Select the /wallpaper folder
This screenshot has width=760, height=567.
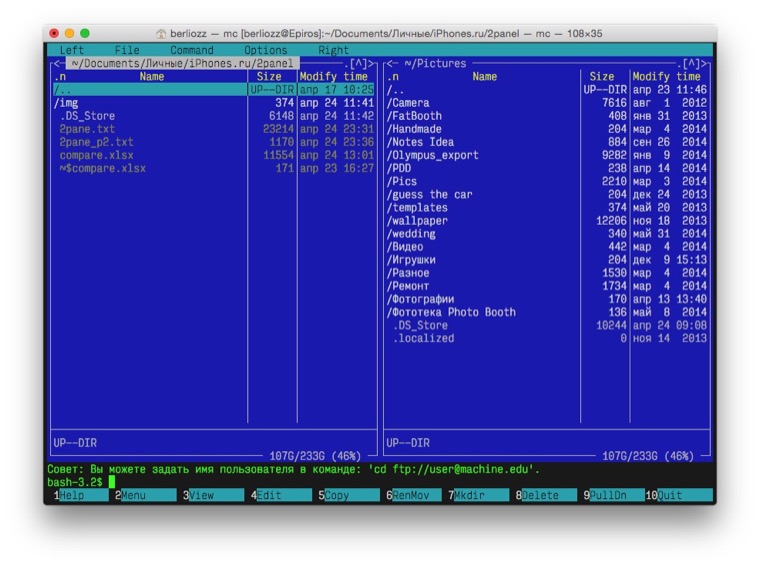[x=547, y=220]
